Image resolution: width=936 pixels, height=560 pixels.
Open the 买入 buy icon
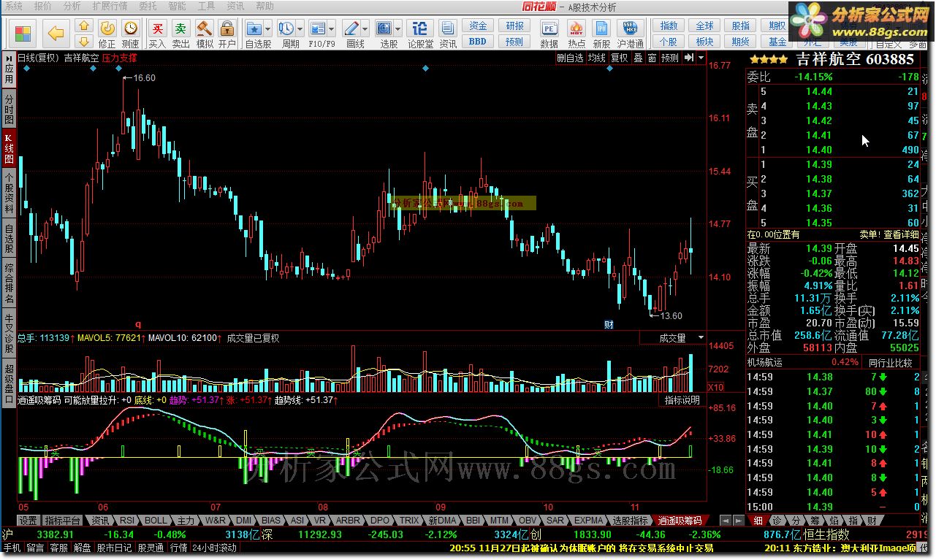pos(157,28)
